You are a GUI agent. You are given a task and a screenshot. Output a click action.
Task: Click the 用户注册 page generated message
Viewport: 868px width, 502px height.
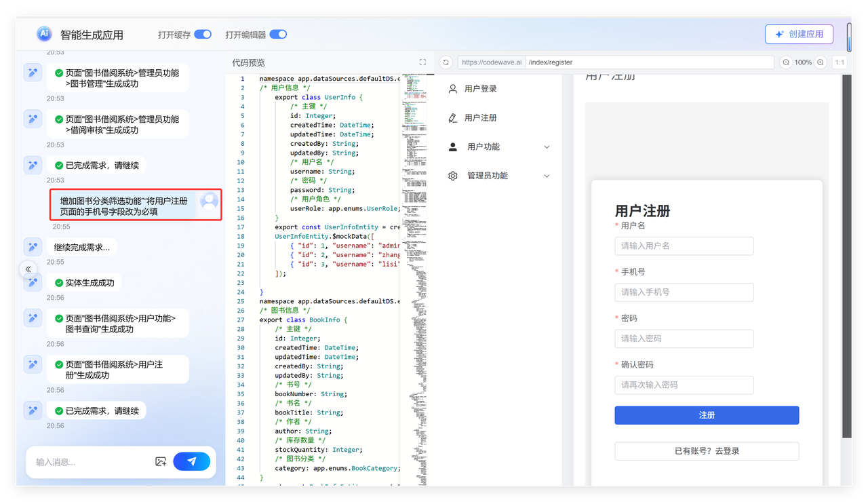[x=117, y=370]
